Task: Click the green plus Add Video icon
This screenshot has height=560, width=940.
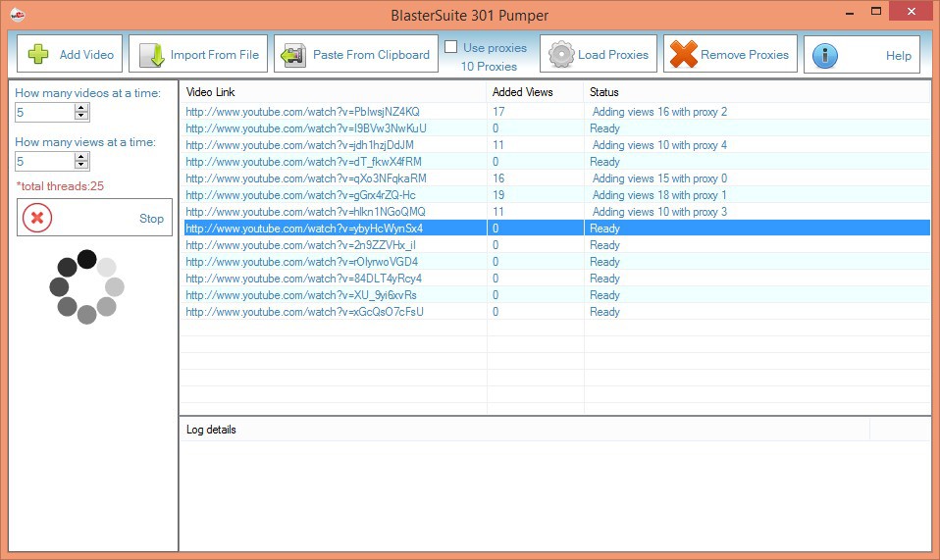Action: pyautogui.click(x=38, y=55)
